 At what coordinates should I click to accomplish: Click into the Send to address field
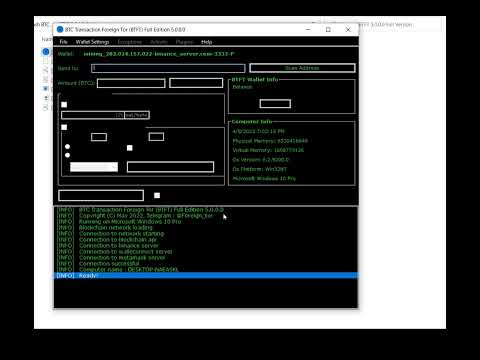(x=168, y=68)
